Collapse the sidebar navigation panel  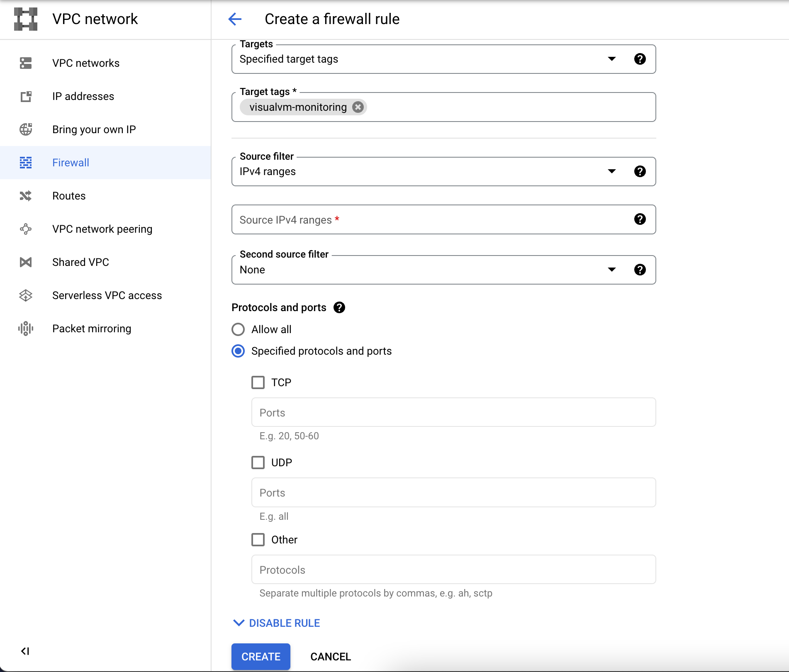pos(25,651)
